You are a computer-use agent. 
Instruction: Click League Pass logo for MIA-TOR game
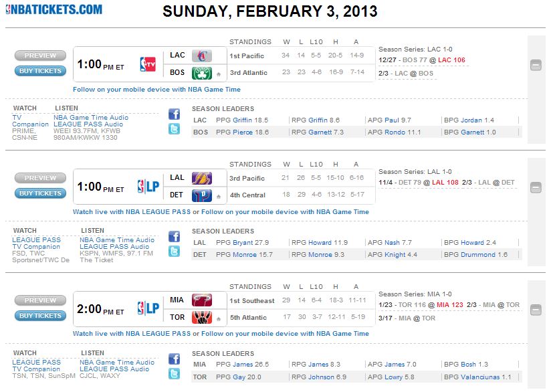(x=148, y=308)
